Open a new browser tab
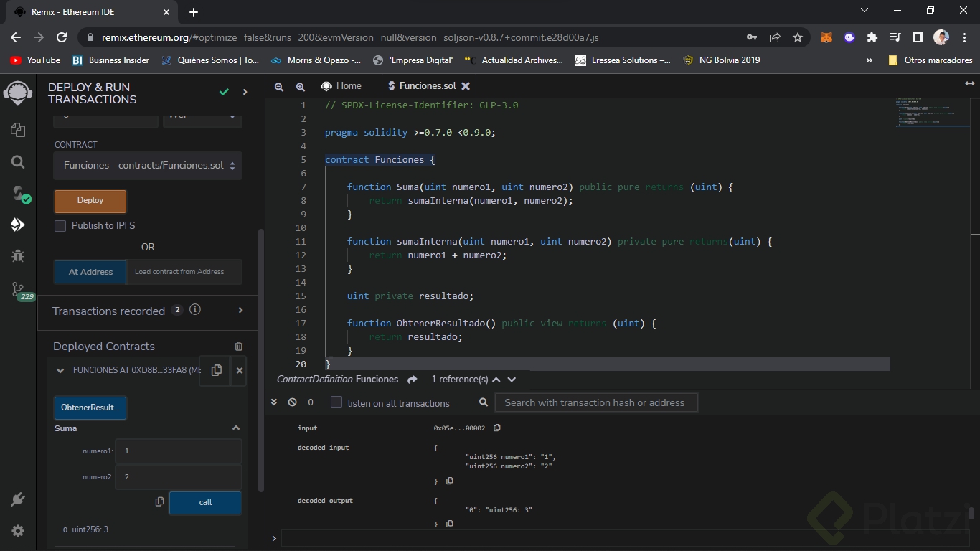980x551 pixels. [x=194, y=12]
